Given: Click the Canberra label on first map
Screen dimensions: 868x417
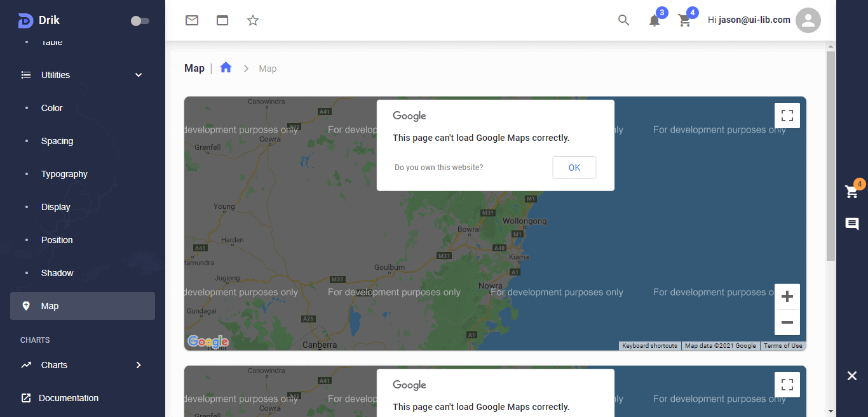Looking at the screenshot, I should point(320,345).
